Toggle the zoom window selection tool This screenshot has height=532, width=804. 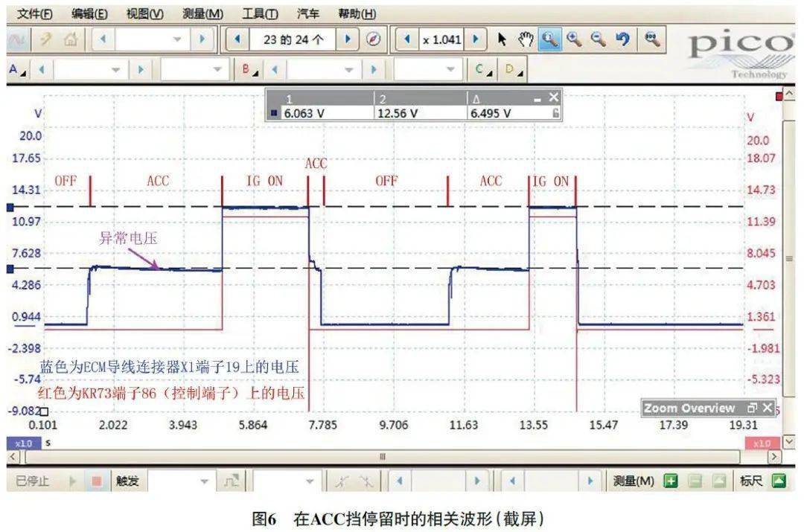(549, 39)
